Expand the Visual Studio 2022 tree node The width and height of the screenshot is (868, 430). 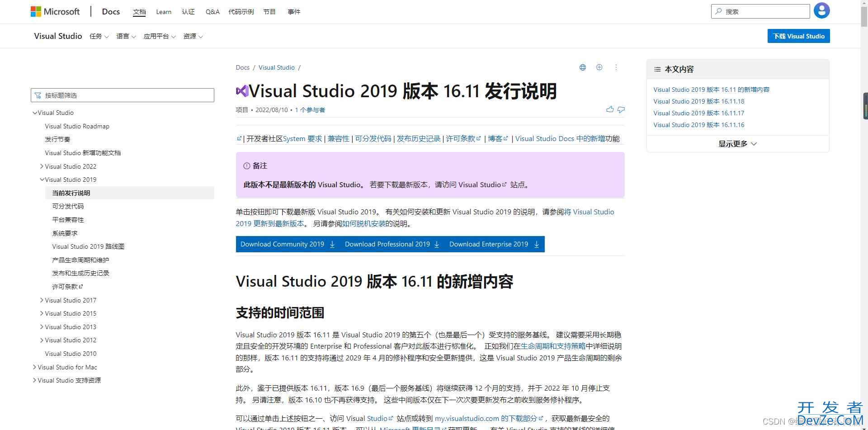[x=42, y=166]
